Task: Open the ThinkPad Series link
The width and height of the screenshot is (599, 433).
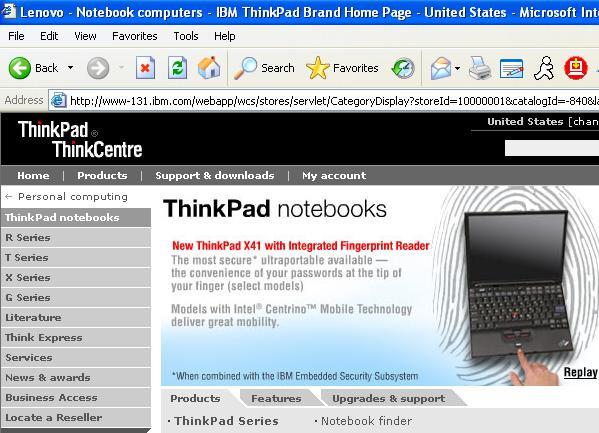Action: pos(226,421)
